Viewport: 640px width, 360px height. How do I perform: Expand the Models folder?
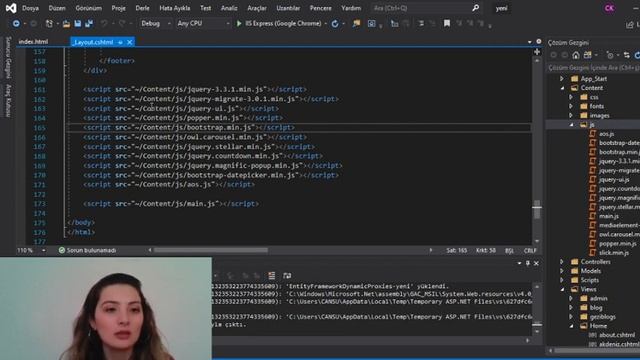(562, 271)
